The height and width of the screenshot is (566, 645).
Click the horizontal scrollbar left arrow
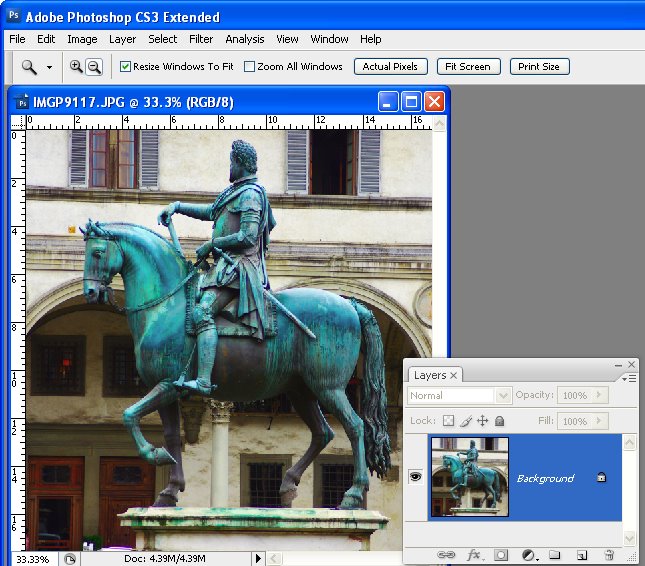pos(274,559)
